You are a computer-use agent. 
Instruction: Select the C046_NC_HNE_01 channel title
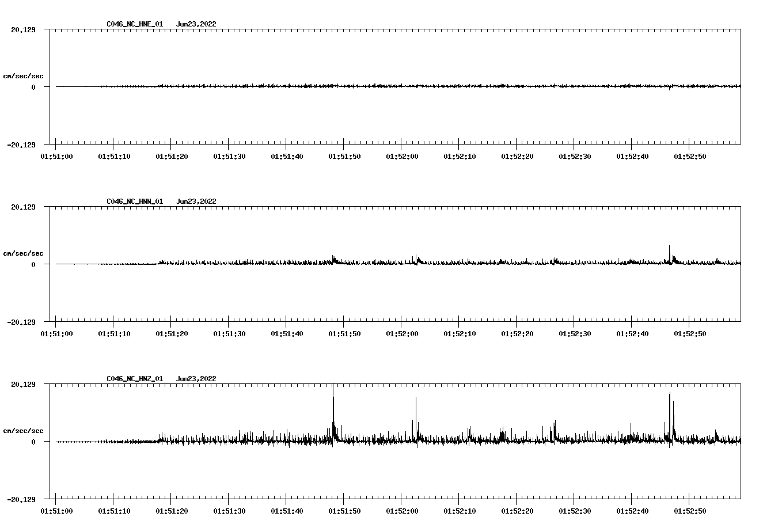click(135, 24)
